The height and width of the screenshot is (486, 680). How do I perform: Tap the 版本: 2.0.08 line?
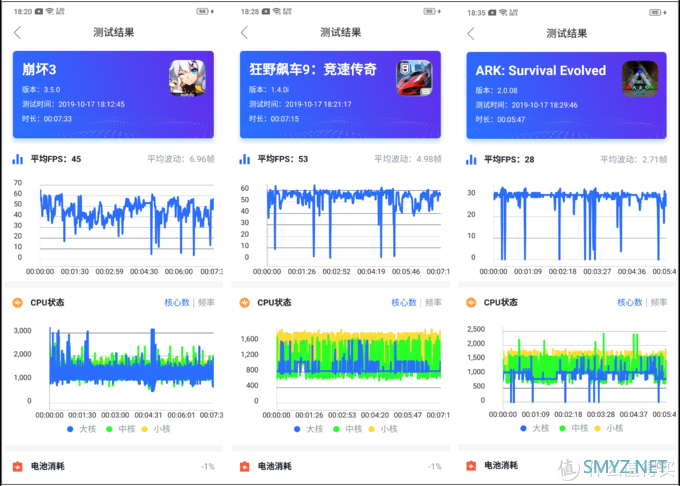[496, 91]
